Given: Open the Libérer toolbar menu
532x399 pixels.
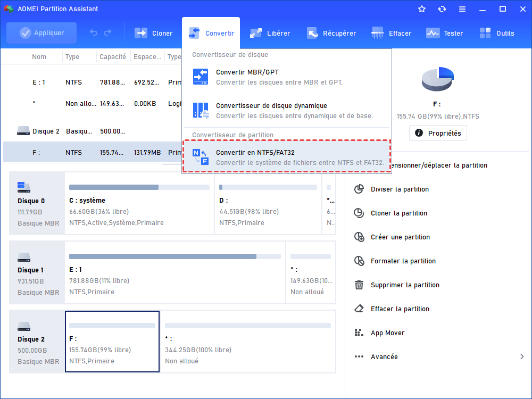Looking at the screenshot, I should point(270,33).
